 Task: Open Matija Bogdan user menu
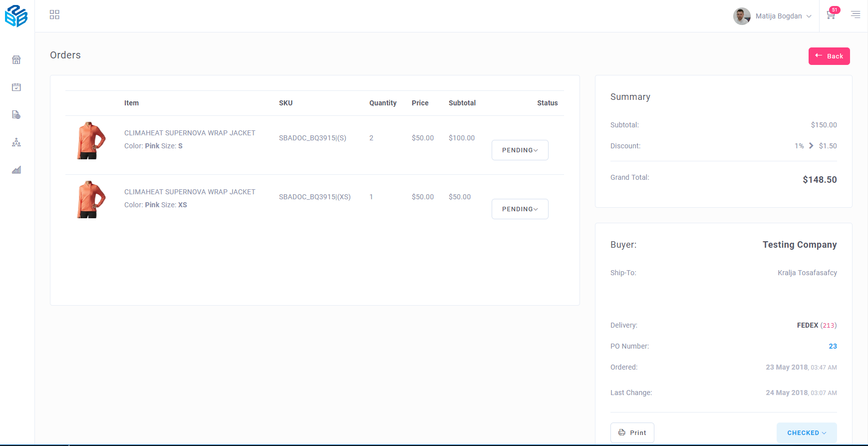772,16
